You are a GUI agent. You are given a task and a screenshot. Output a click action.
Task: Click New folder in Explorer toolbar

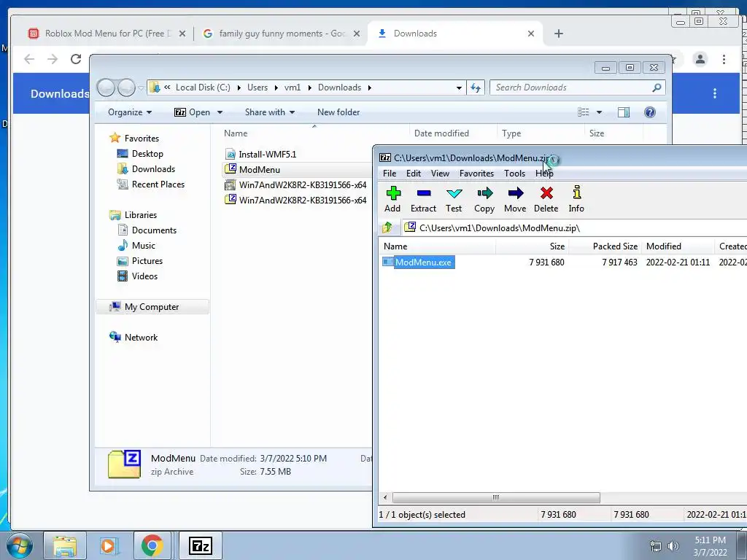click(x=338, y=112)
